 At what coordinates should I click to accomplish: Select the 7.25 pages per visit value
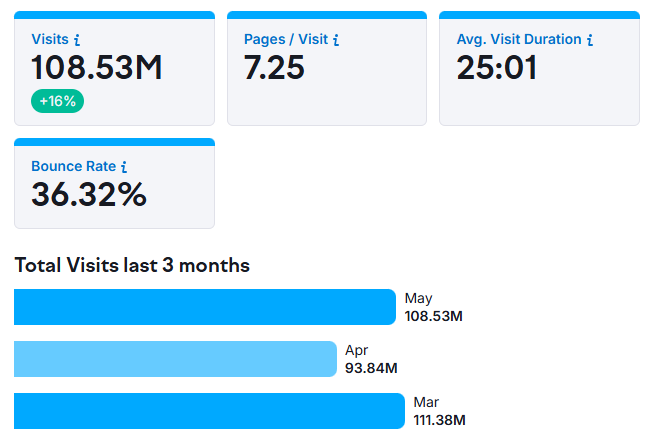(274, 69)
